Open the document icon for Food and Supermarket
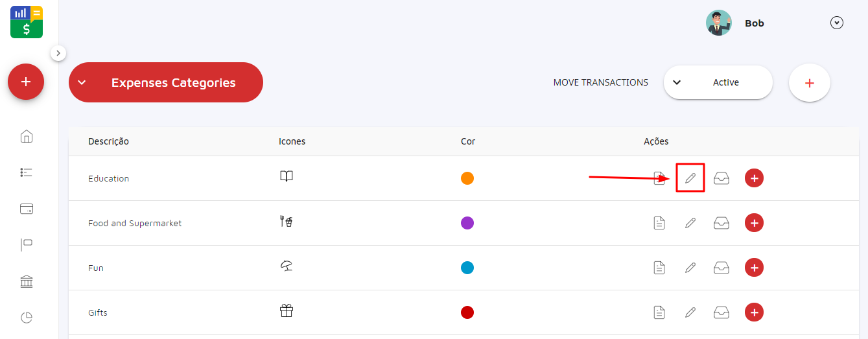 pyautogui.click(x=659, y=223)
